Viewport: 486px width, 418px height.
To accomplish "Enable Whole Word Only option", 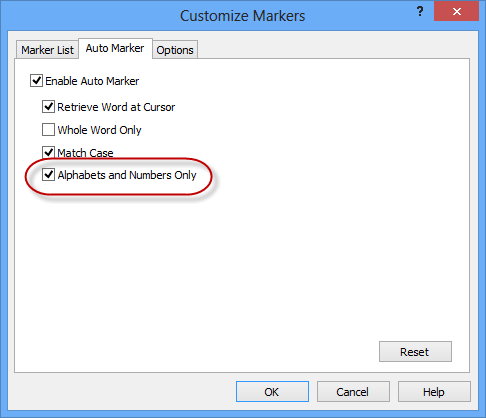I will 48,130.
